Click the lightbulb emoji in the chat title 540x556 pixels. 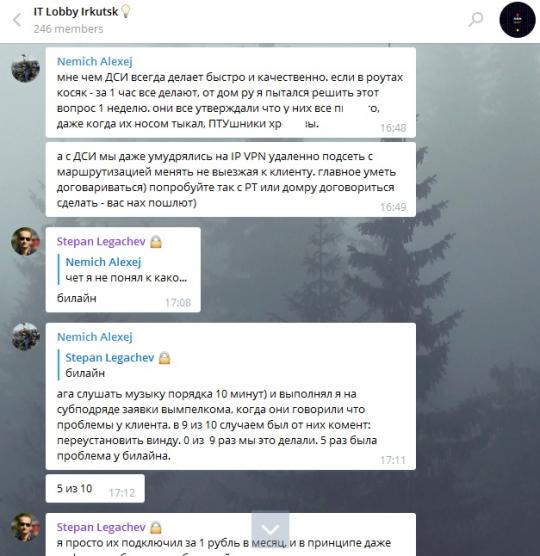[126, 12]
